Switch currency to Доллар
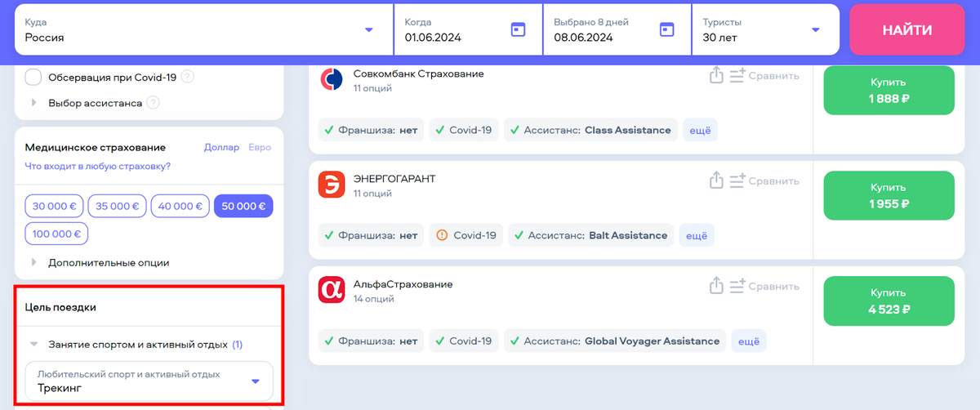This screenshot has height=410, width=980. 221,148
